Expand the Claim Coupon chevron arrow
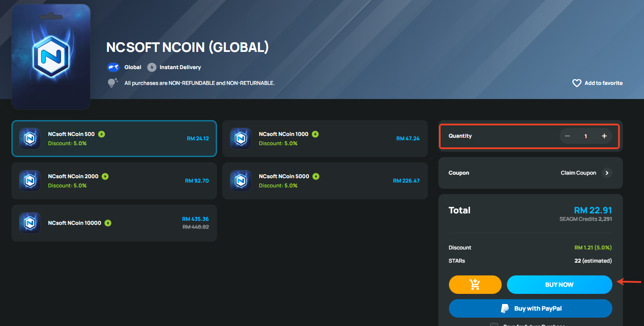644x326 pixels. point(607,173)
